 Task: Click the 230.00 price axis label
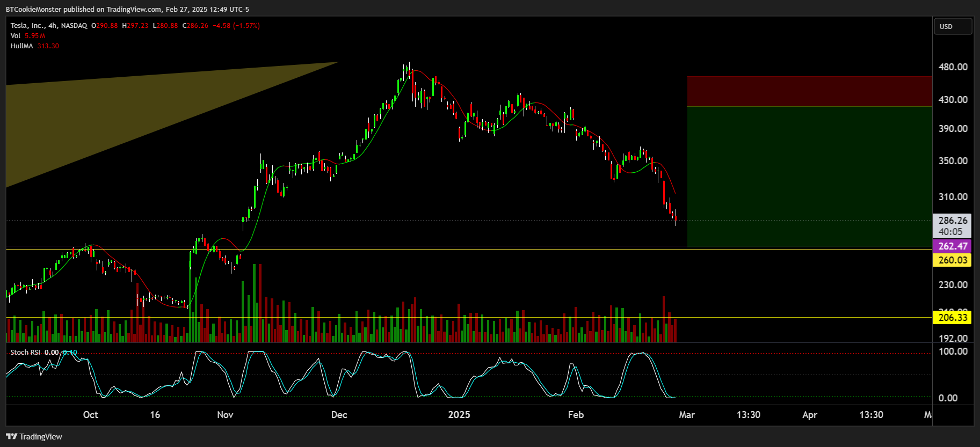953,285
